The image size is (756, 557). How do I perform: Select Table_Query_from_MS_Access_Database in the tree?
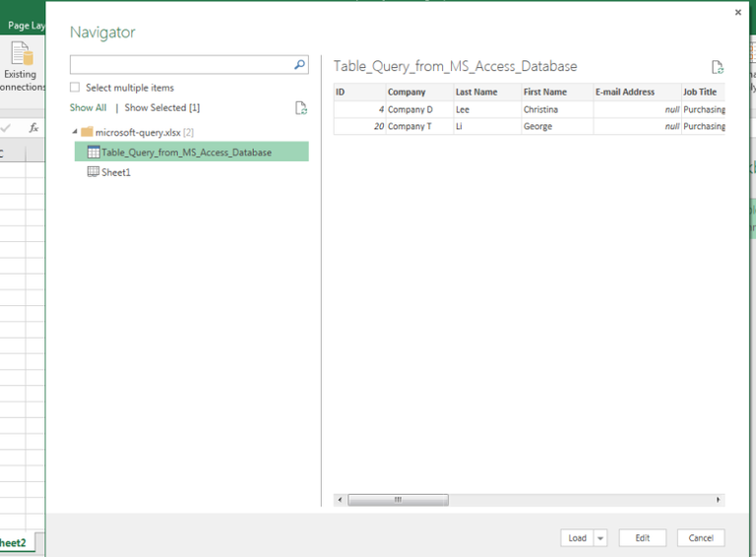tap(191, 152)
